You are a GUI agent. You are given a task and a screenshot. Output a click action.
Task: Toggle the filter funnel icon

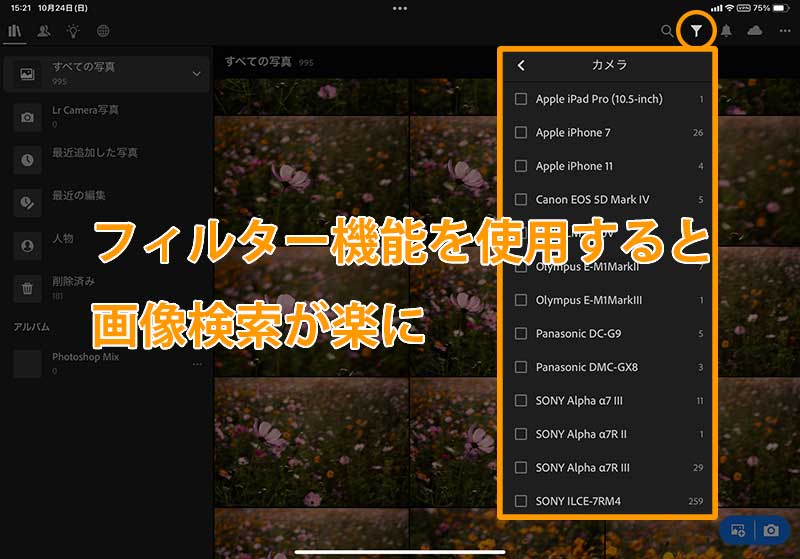[x=696, y=31]
